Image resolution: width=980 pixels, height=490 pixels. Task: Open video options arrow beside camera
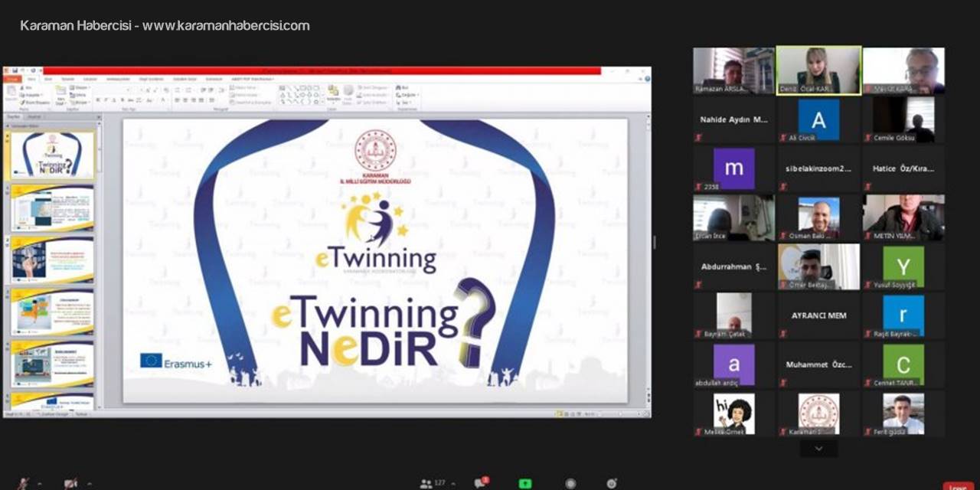[89, 484]
